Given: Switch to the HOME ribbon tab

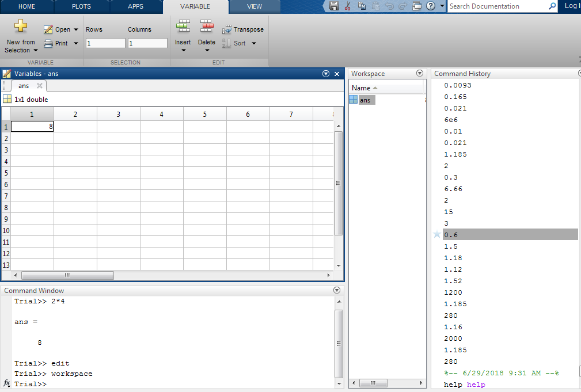Looking at the screenshot, I should tap(26, 7).
